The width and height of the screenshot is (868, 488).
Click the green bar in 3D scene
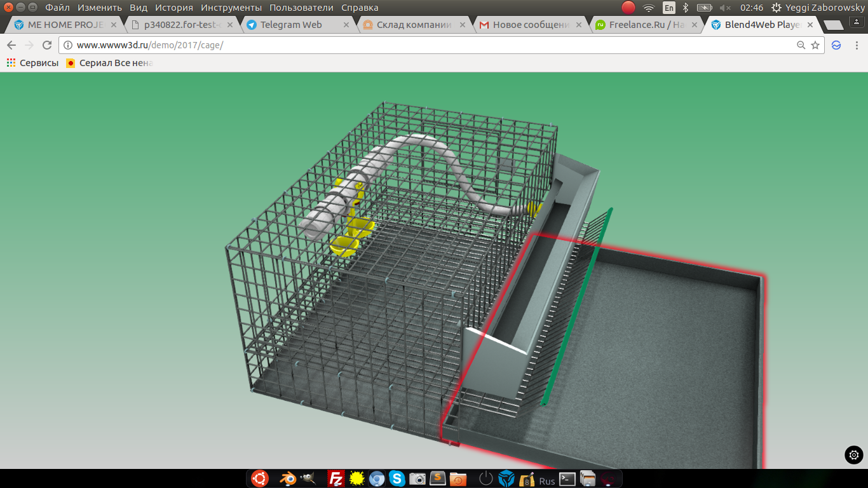point(577,306)
